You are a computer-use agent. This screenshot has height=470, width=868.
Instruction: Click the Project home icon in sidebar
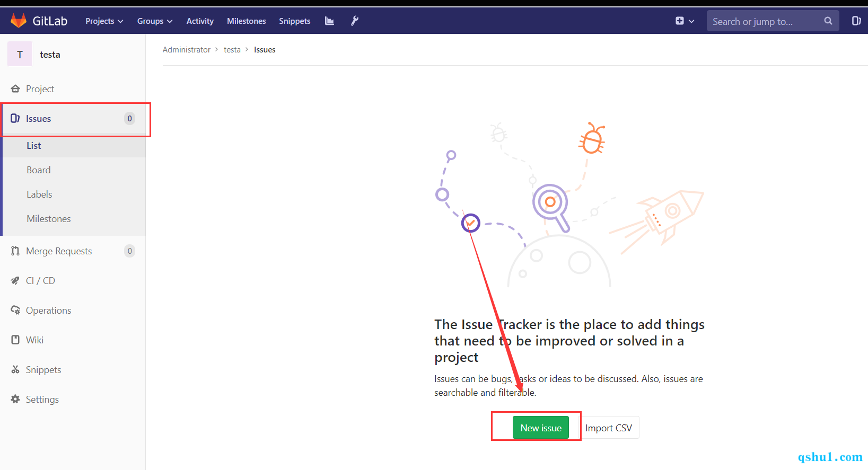click(15, 89)
